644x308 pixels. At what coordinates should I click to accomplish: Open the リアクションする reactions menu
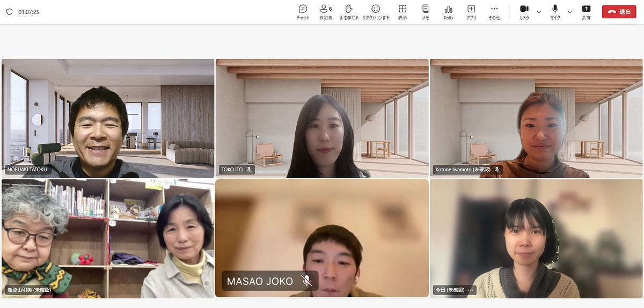coord(376,12)
